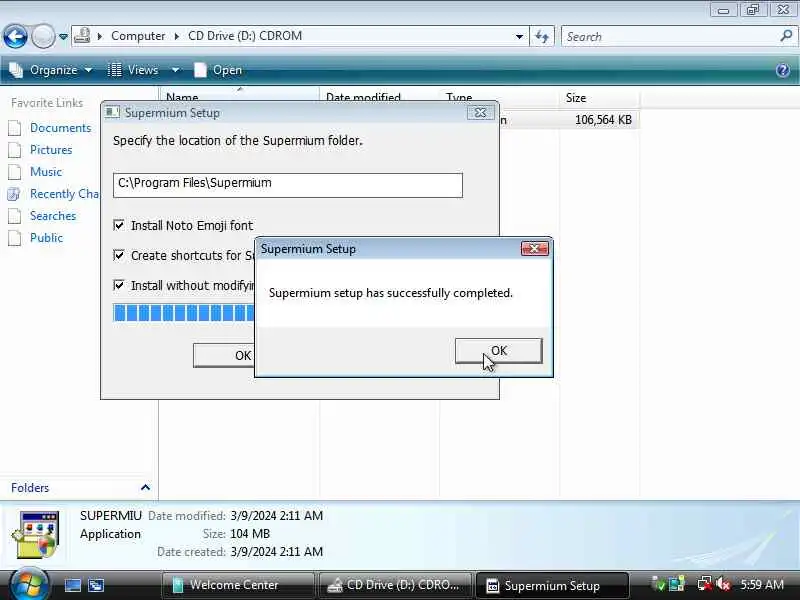Screen dimensions: 800x600
Task: Open Documents favorite link
Action: 60,128
